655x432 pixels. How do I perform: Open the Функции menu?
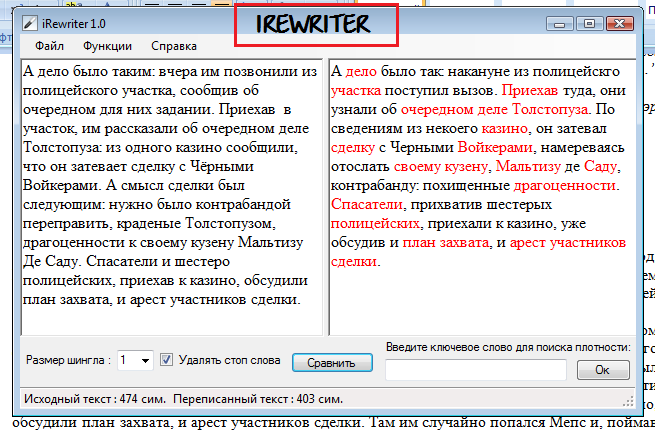coord(107,46)
